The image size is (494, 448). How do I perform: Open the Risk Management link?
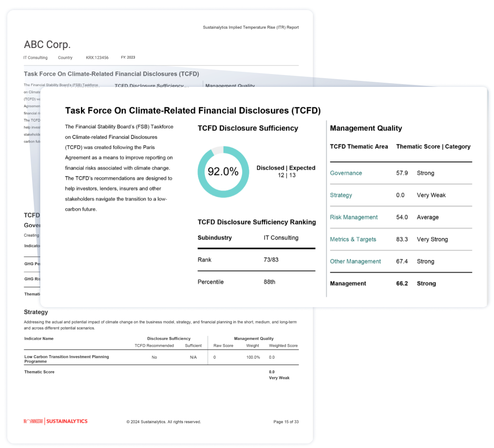(x=354, y=217)
